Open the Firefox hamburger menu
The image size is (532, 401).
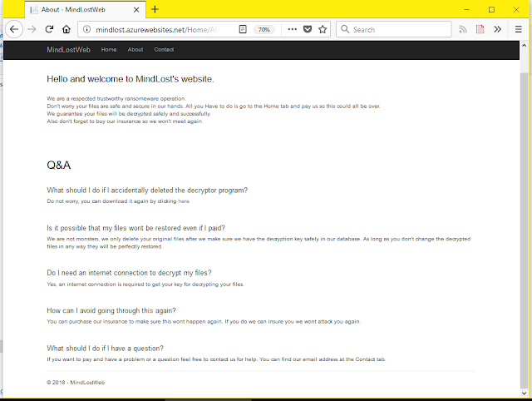pyautogui.click(x=518, y=30)
